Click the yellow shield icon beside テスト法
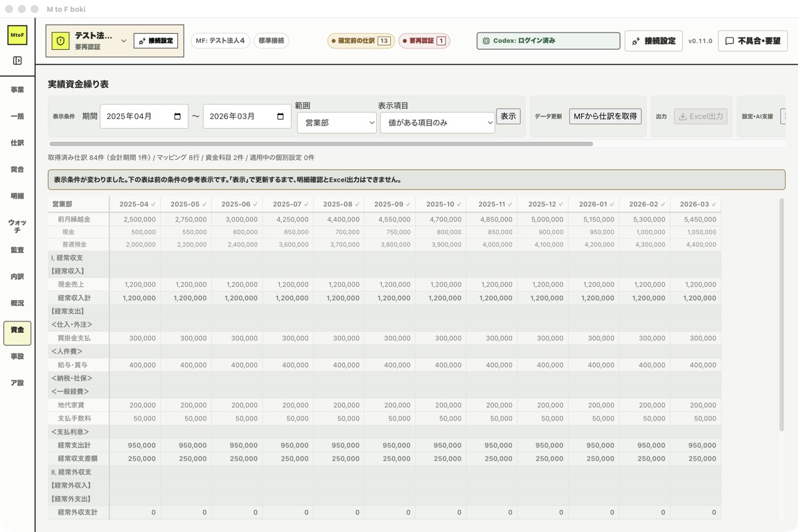Image resolution: width=798 pixels, height=532 pixels. click(x=60, y=41)
